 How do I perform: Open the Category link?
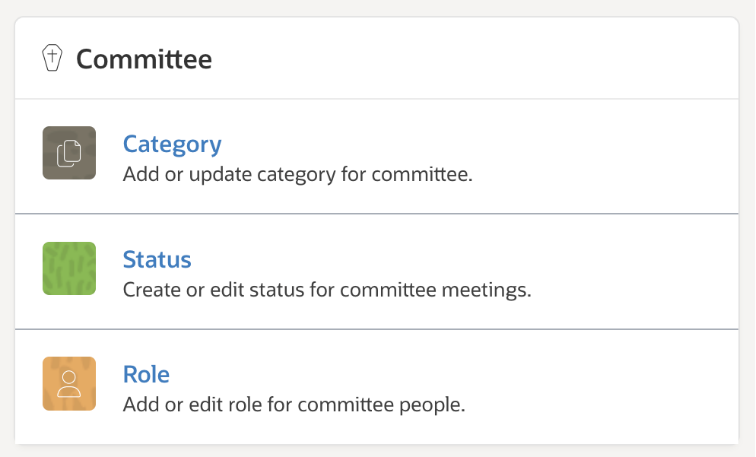pyautogui.click(x=172, y=144)
